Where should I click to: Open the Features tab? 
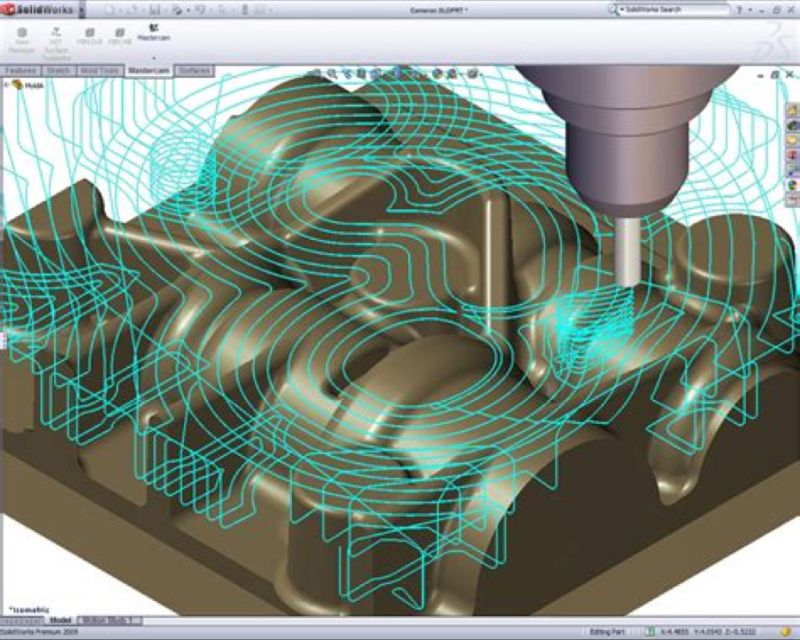pyautogui.click(x=22, y=71)
